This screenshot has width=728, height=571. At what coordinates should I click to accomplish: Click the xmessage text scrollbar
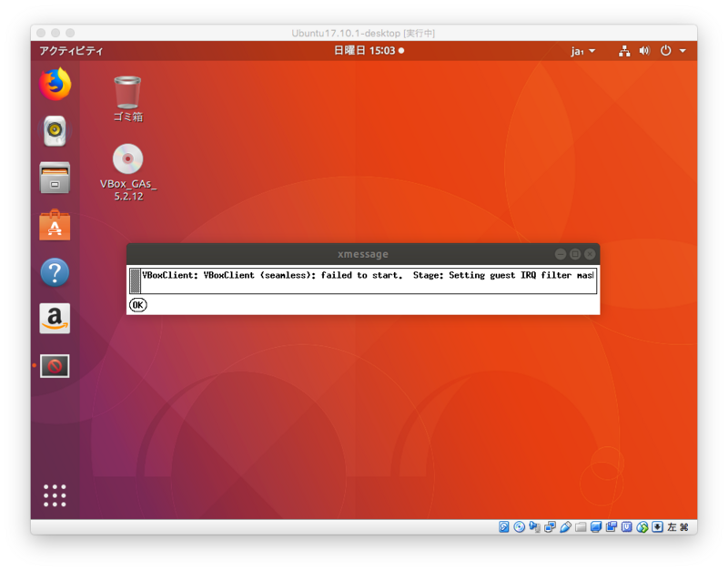tap(135, 280)
